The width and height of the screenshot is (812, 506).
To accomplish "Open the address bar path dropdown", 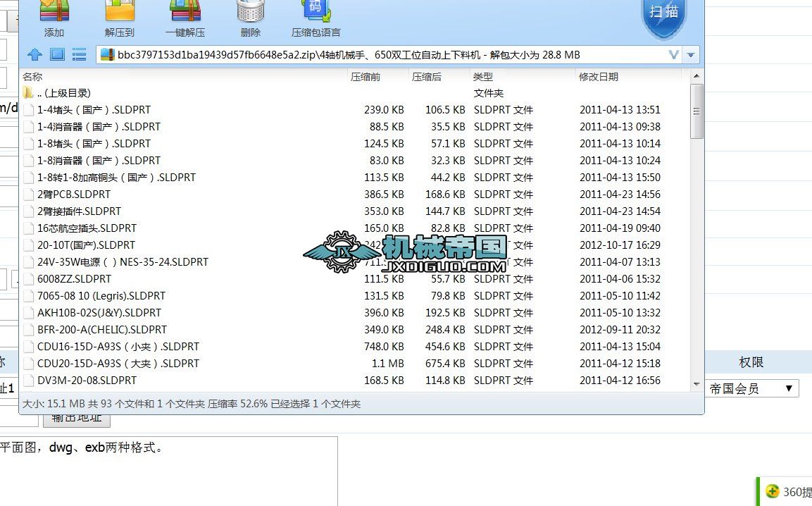I will (x=691, y=55).
